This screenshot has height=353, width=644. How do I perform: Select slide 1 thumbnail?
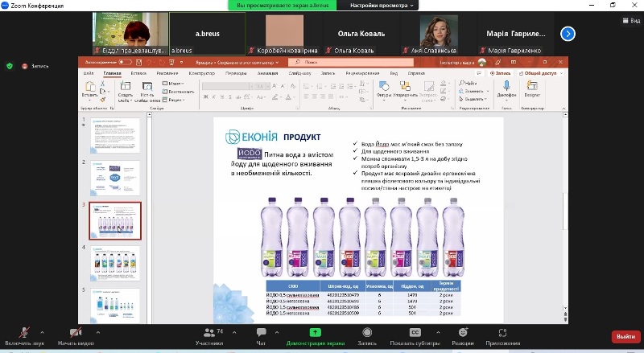115,135
